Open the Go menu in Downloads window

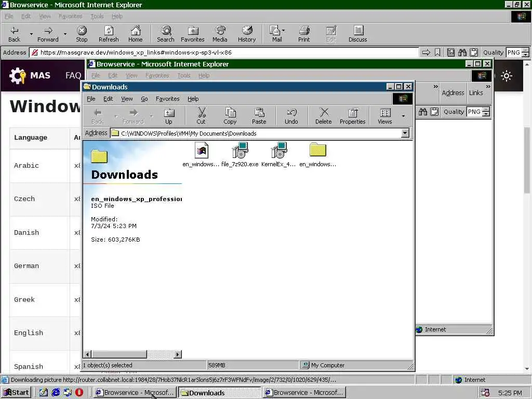point(144,99)
